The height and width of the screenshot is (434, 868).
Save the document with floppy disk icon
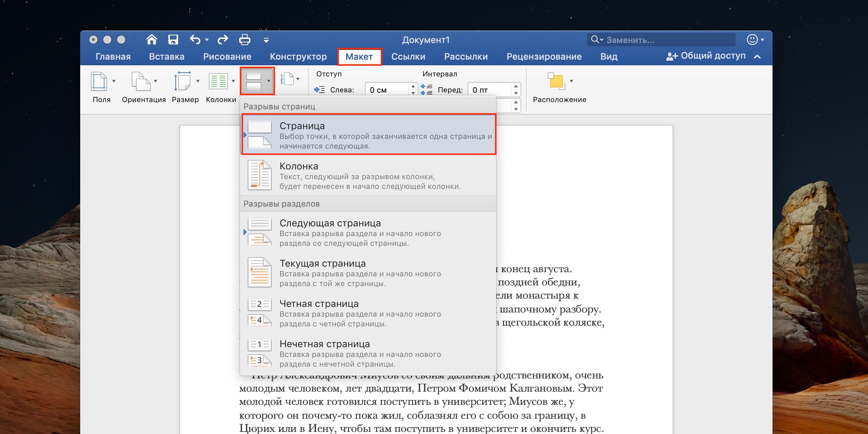coord(173,40)
